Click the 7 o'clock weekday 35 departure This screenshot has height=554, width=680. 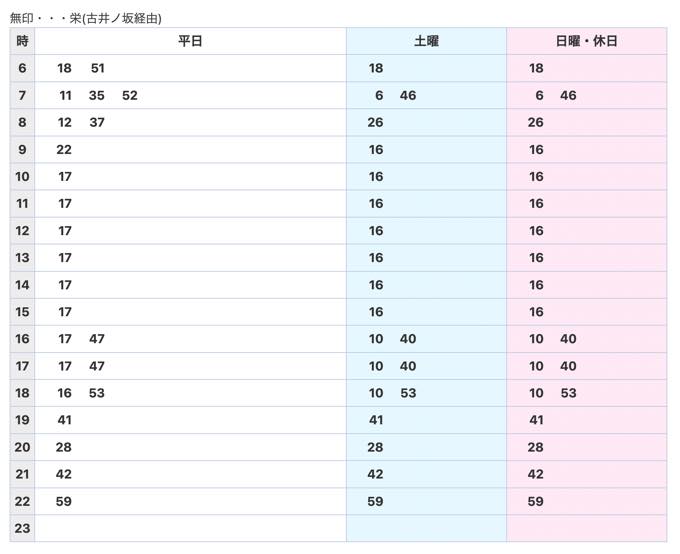(97, 95)
